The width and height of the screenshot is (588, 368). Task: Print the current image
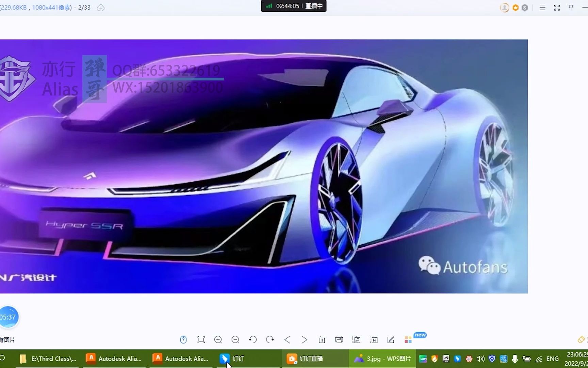339,339
